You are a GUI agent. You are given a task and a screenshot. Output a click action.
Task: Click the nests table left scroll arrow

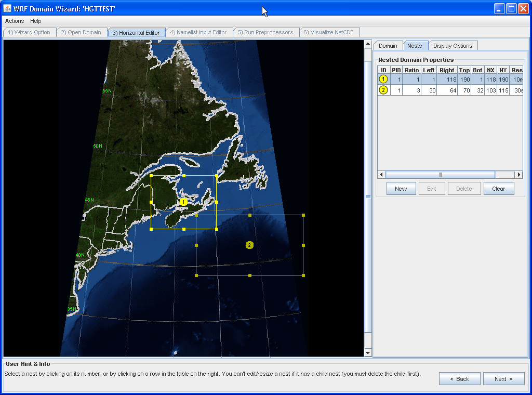[381, 175]
